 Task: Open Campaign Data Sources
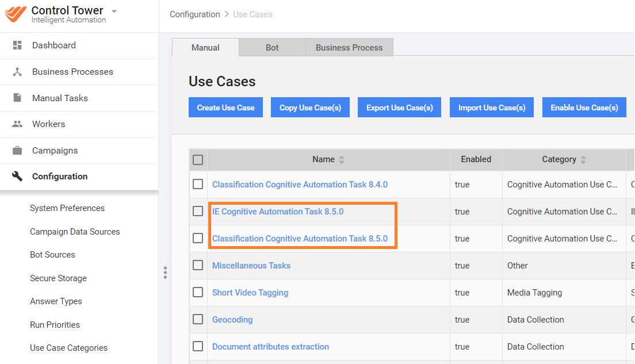click(75, 232)
